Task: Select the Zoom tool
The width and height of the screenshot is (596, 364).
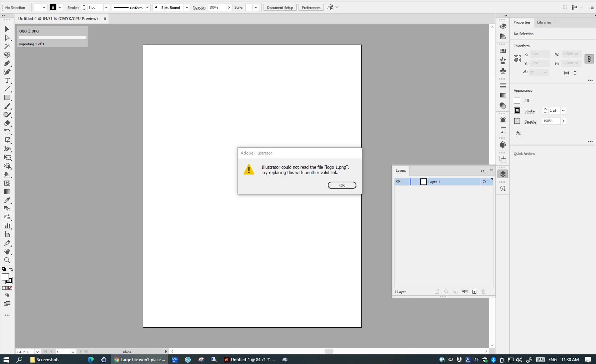Action: (7, 261)
